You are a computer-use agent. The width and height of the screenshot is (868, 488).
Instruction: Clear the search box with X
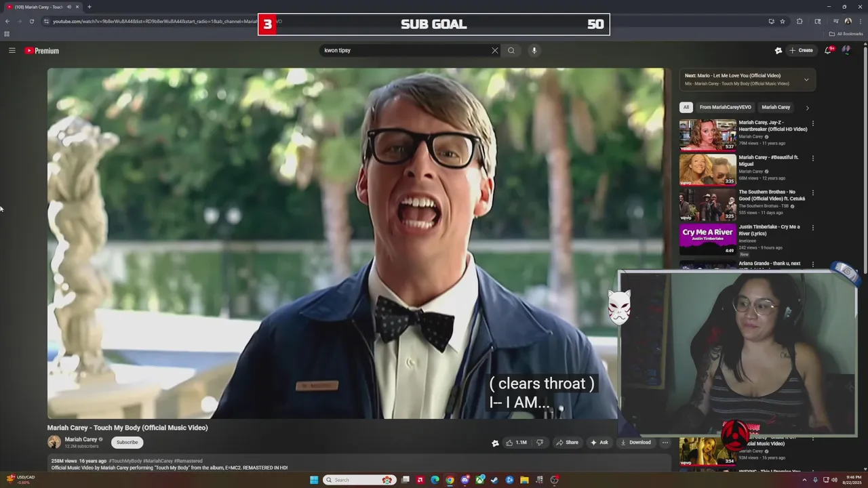coord(495,50)
